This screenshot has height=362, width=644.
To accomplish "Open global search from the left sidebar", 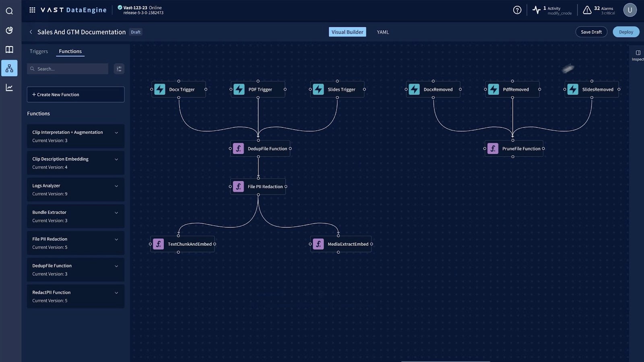I will (x=9, y=11).
